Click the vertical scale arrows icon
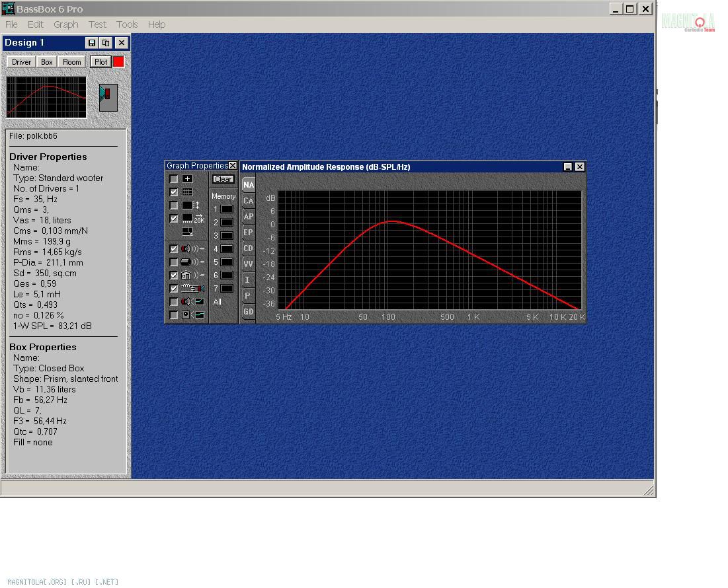The width and height of the screenshot is (728, 588). pos(191,205)
